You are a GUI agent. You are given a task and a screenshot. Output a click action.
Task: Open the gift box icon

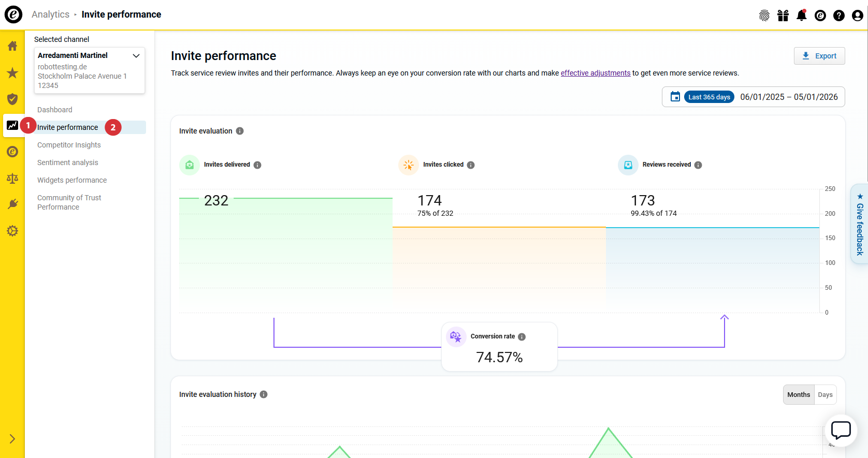[x=783, y=16]
